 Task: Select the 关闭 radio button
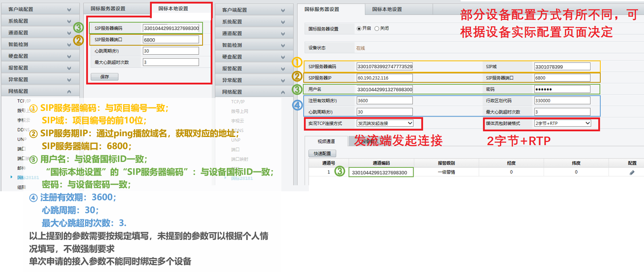click(377, 28)
